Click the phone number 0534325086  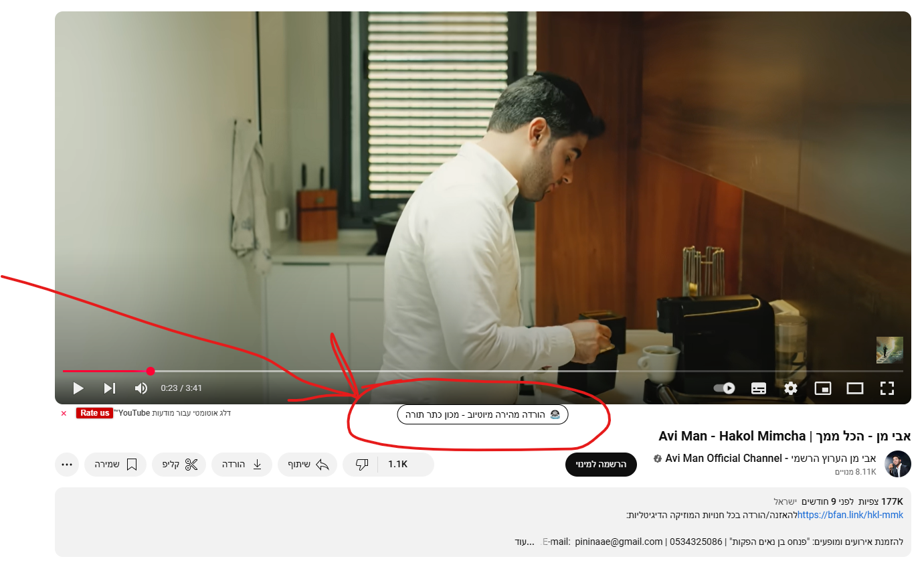coord(696,542)
